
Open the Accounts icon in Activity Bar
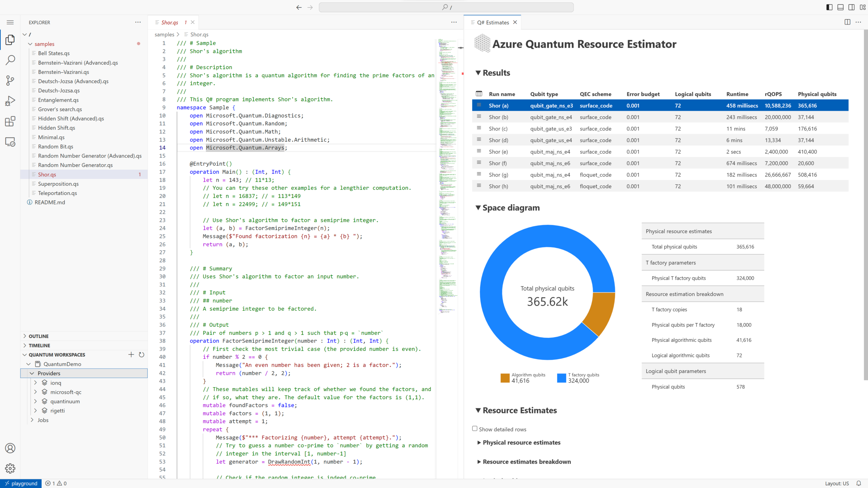click(x=10, y=448)
